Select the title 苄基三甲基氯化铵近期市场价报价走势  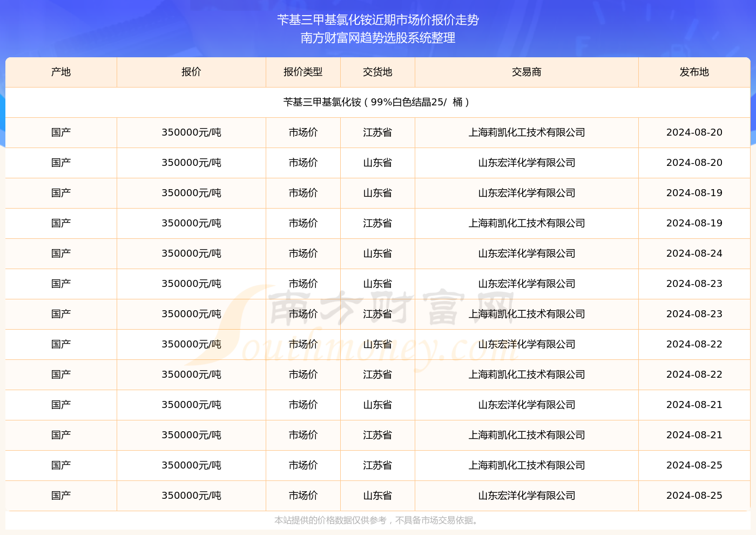[378, 20]
